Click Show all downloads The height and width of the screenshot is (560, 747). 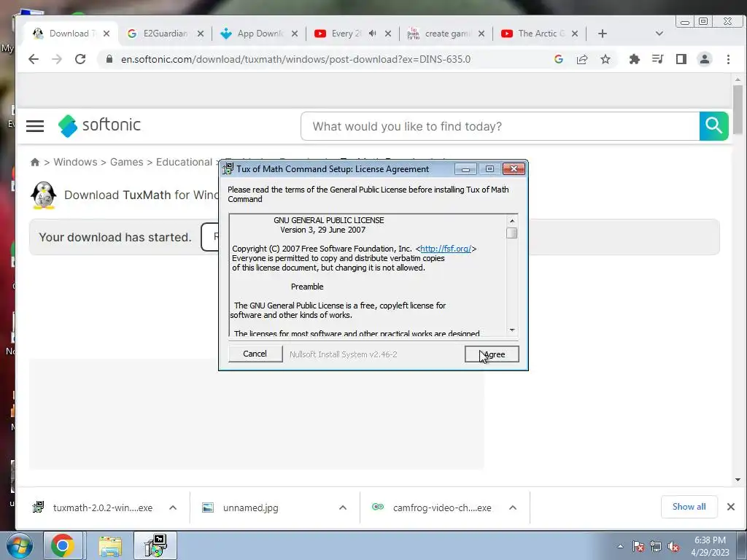pyautogui.click(x=689, y=507)
